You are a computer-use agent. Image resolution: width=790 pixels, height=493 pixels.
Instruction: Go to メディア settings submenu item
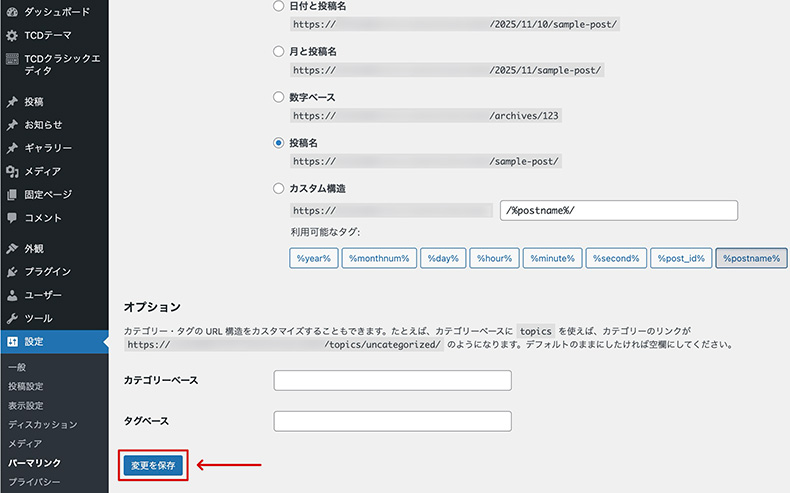(x=25, y=444)
